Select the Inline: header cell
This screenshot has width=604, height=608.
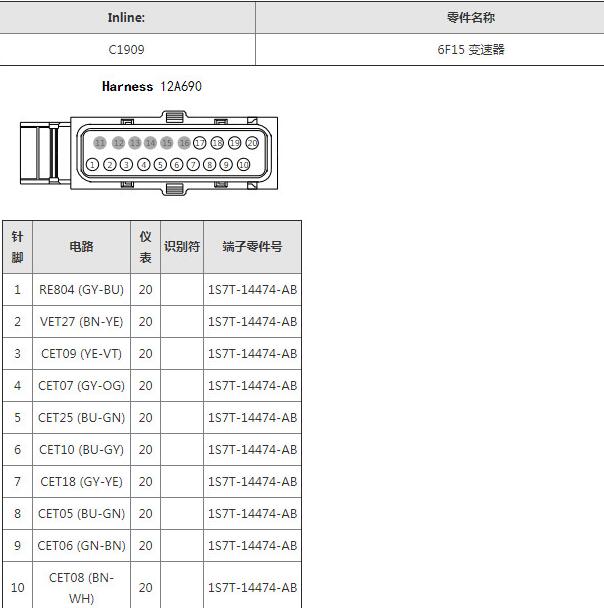click(x=126, y=17)
